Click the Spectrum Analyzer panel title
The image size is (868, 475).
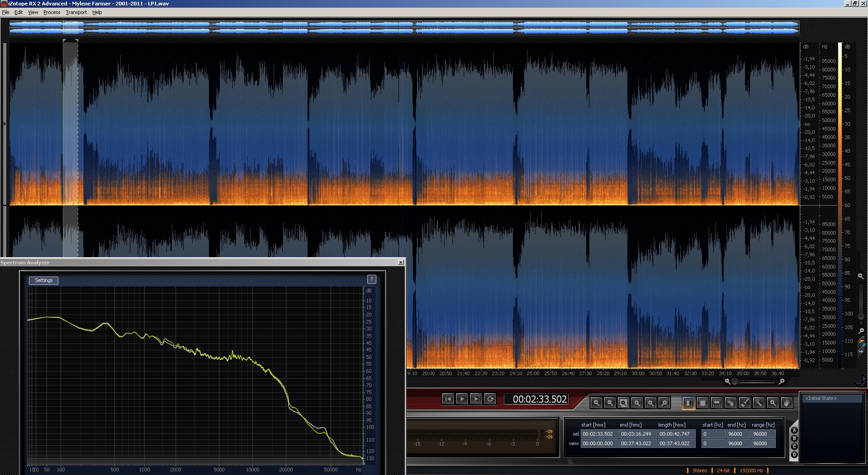tap(25, 263)
